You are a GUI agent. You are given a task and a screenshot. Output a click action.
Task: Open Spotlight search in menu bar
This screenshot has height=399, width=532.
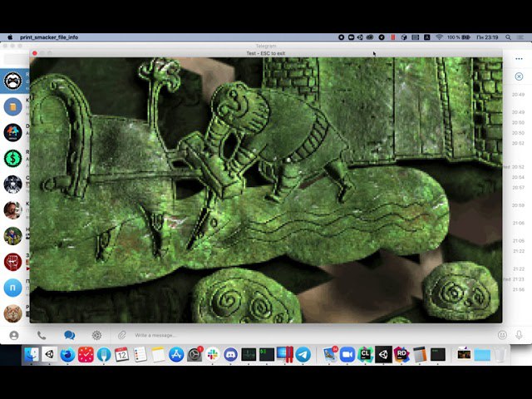[508, 37]
